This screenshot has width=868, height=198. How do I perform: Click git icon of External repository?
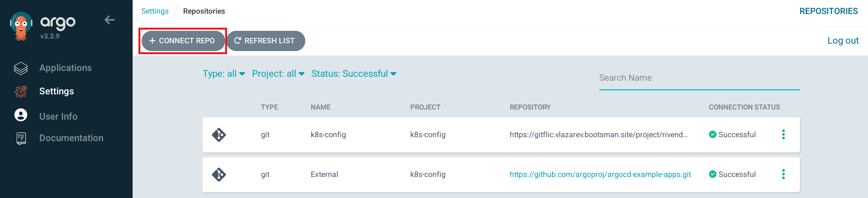219,175
